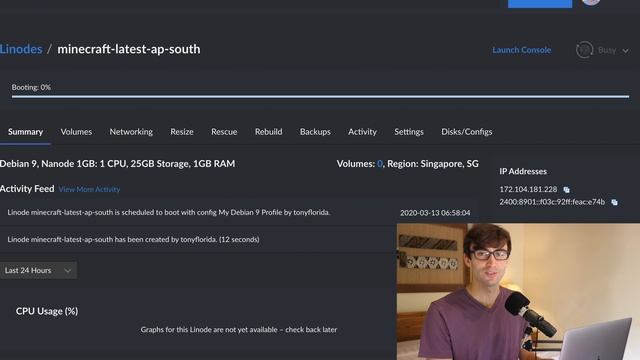Open the user avatar menu
Image resolution: width=640 pixels, height=360 pixels.
(x=591, y=2)
